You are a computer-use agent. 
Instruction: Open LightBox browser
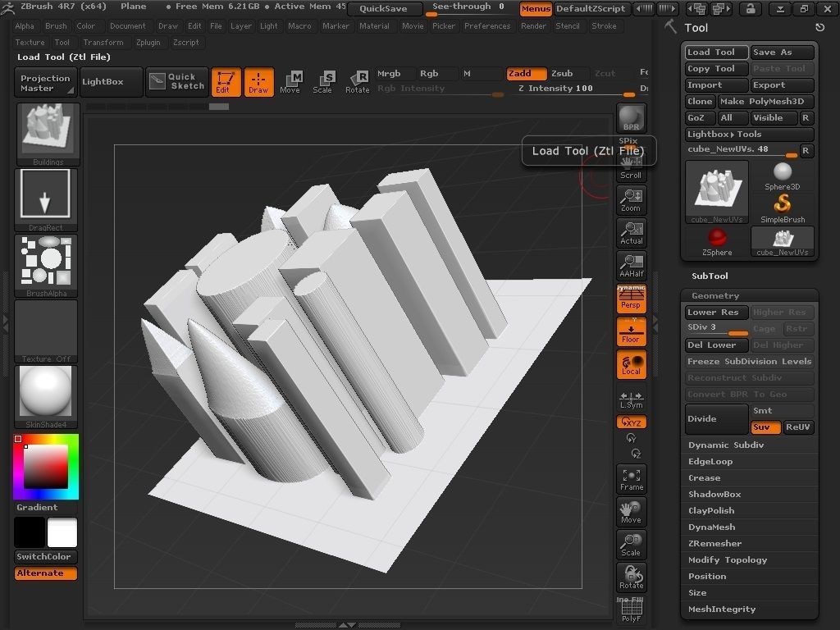111,81
